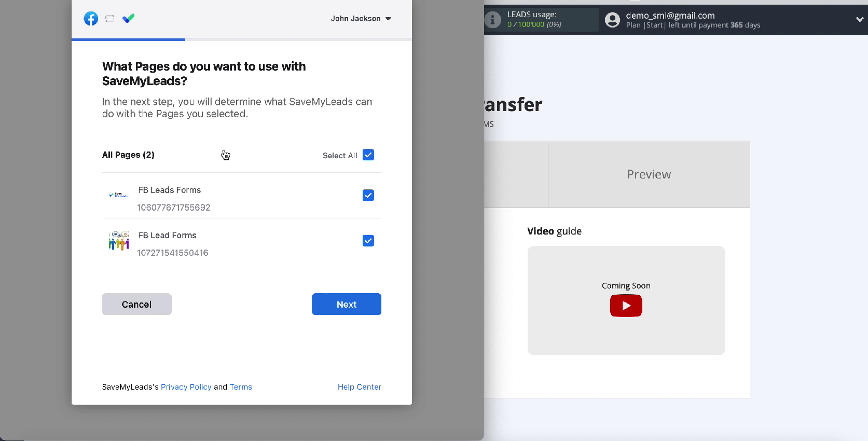Expand the account menu chevron in top bar
Screen dimensions: 868x441
click(x=860, y=19)
